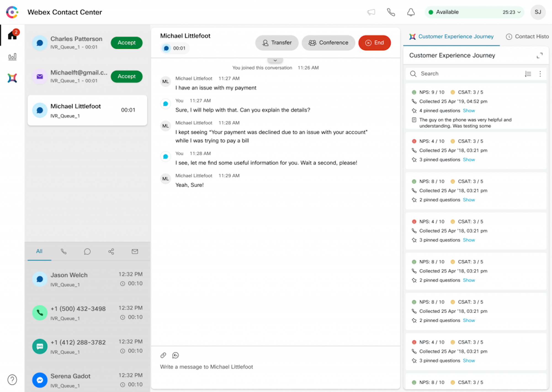
Task: Select the All interactions filter tab
Action: (x=39, y=251)
